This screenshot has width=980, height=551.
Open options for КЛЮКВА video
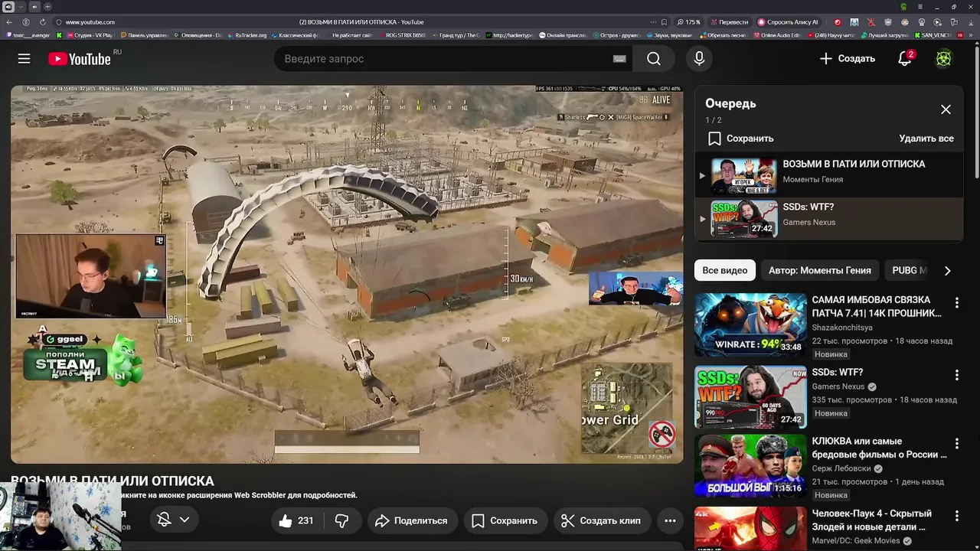click(956, 444)
